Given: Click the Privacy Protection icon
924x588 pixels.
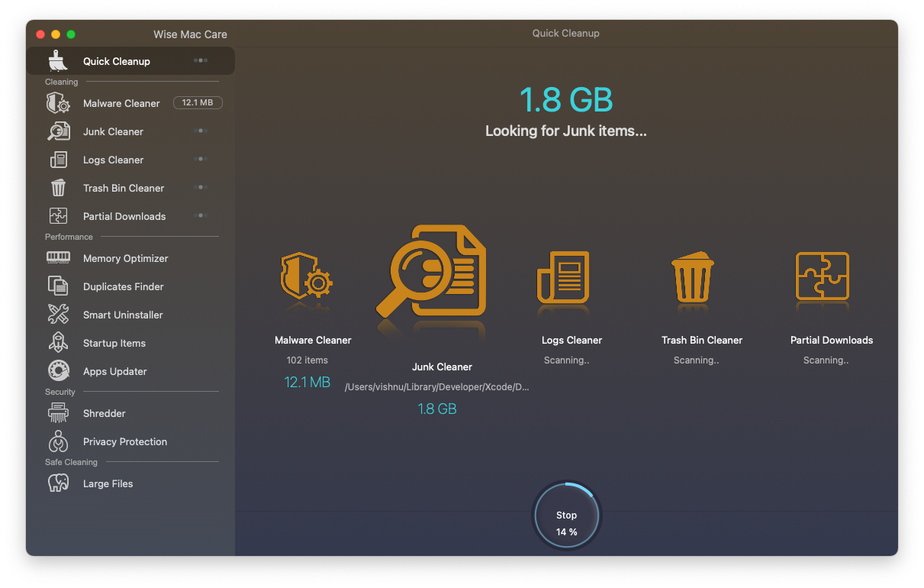Looking at the screenshot, I should click(x=58, y=441).
